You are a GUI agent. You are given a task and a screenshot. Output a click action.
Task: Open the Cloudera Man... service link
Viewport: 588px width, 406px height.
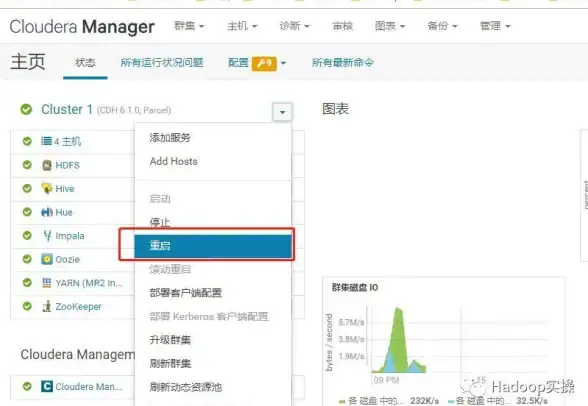point(89,387)
